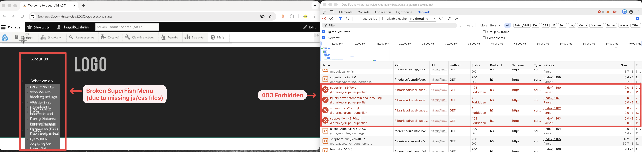The height and width of the screenshot is (152, 644).
Task: Click the Export HAR download icon
Action: [x=457, y=18]
